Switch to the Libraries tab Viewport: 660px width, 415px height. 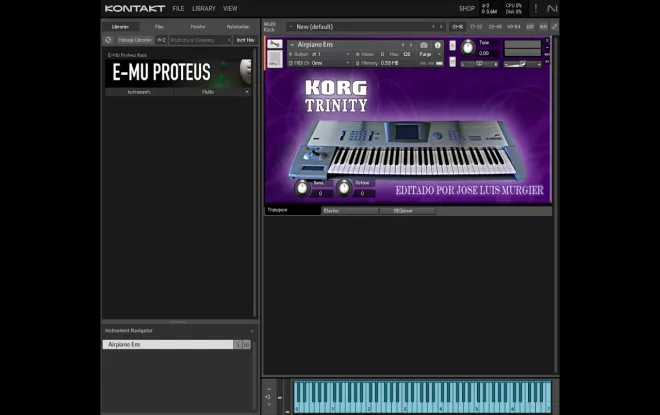click(x=120, y=27)
